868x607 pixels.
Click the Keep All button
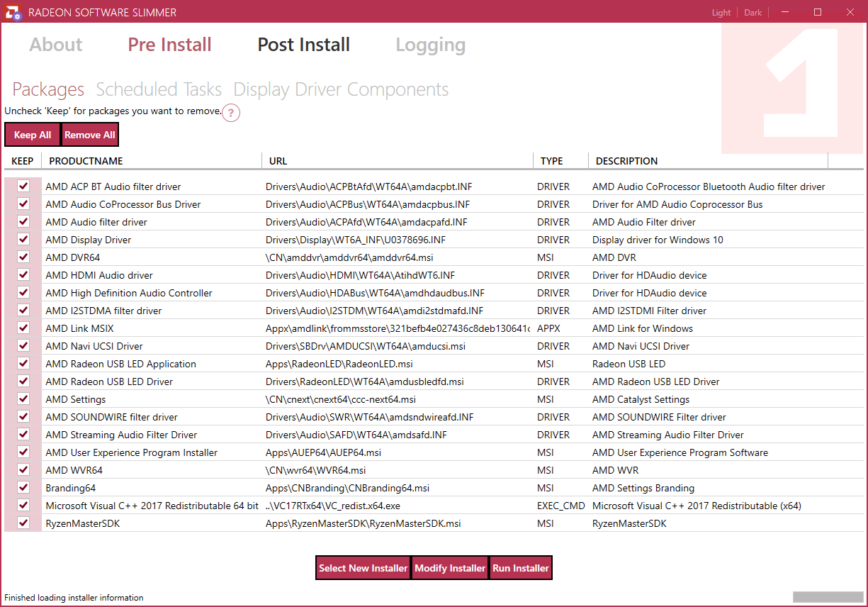(x=33, y=135)
